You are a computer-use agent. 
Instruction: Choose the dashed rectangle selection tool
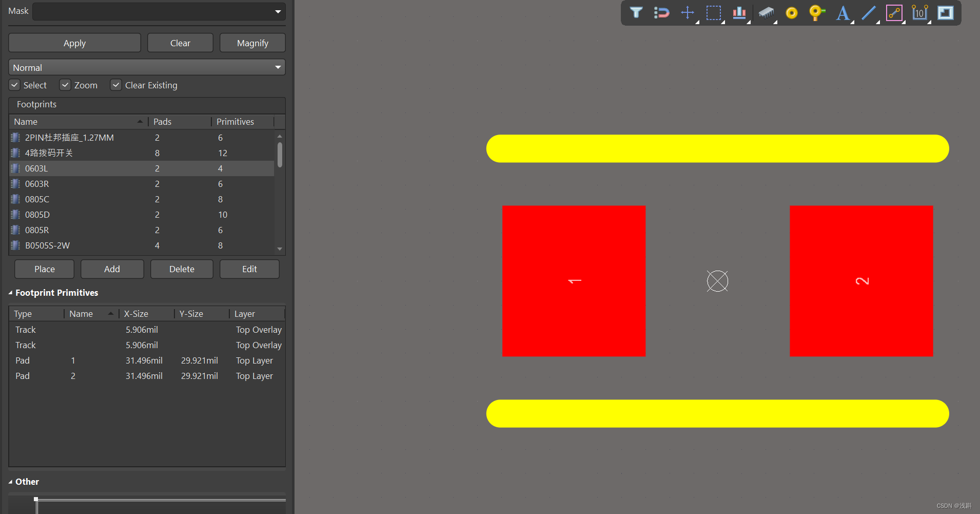coord(713,13)
